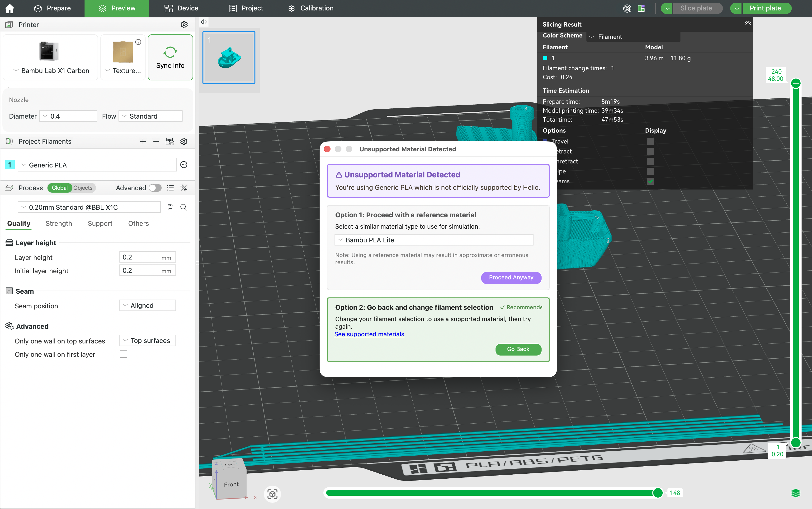This screenshot has width=812, height=509.
Task: Remove a filament using the minus icon
Action: click(156, 141)
